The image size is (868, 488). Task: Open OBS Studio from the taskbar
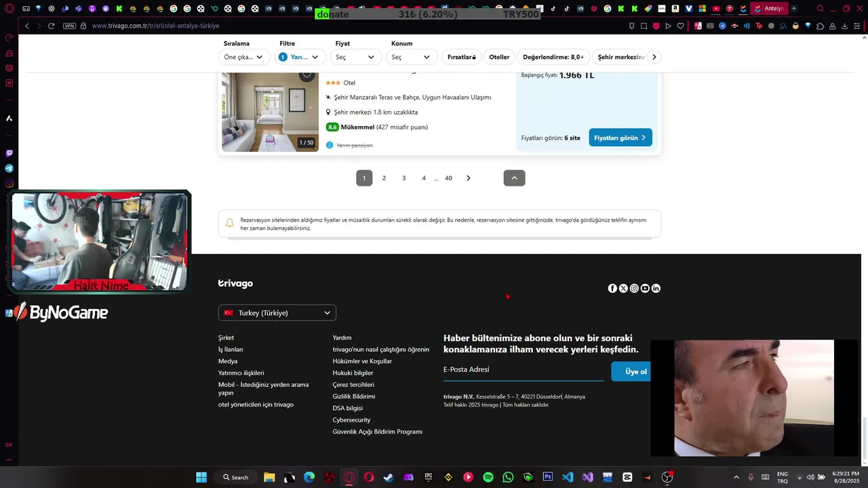tap(667, 477)
